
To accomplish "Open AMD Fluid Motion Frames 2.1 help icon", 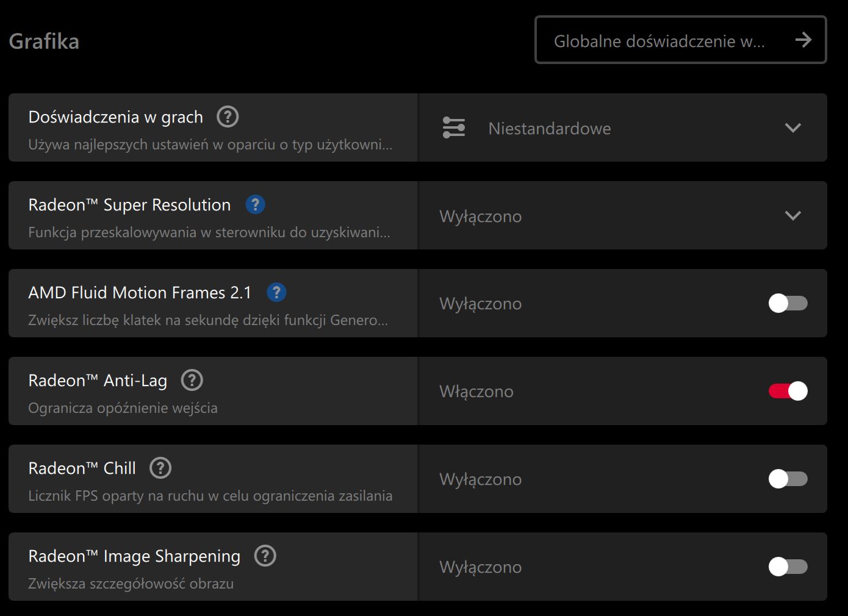I will pyautogui.click(x=276, y=292).
